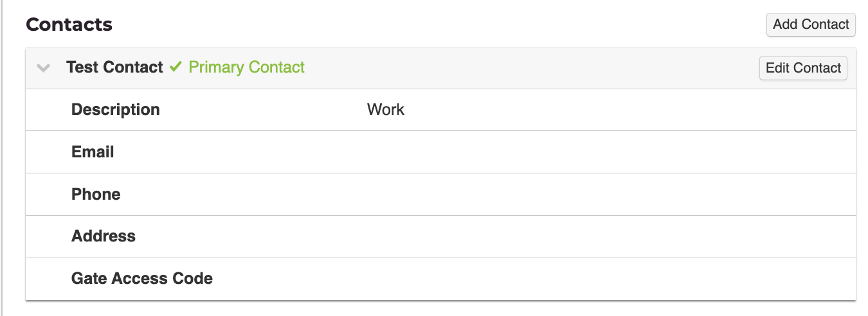Click the Phone field label
868x316 pixels.
[96, 195]
